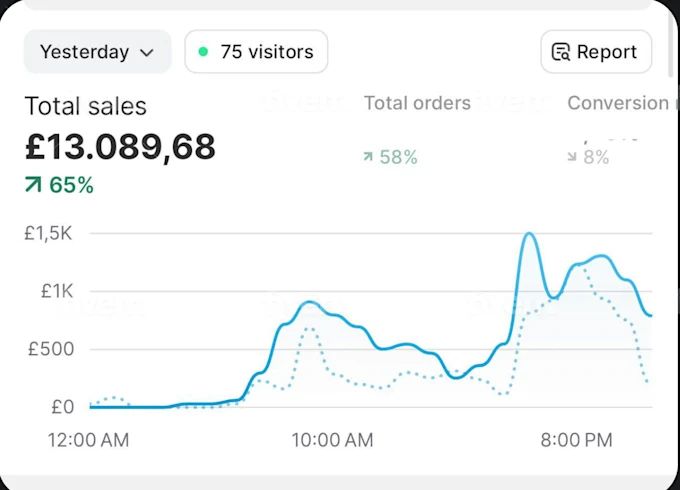
Task: Click the 8:00 PM label on chart axis
Action: click(x=576, y=440)
